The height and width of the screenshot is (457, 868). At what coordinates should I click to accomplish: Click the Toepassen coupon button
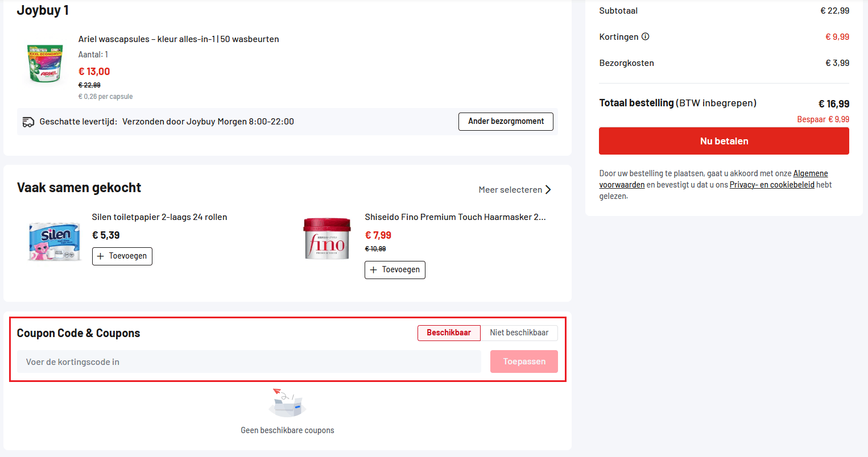pyautogui.click(x=524, y=362)
